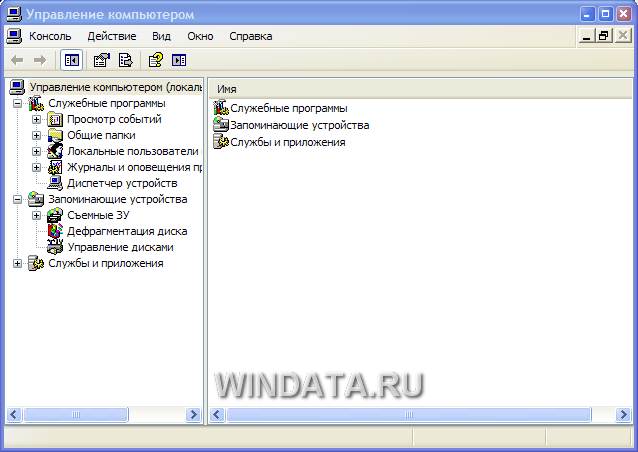Click the action pane toggle icon

(x=179, y=60)
